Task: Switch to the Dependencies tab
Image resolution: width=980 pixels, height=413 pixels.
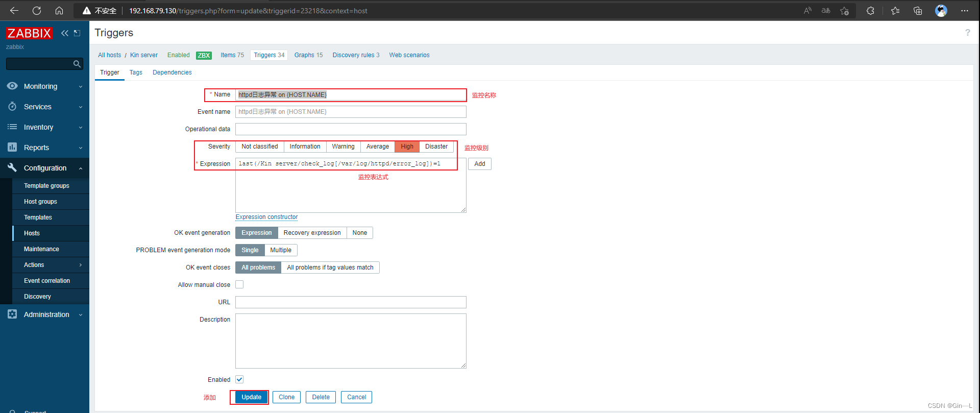Action: pos(172,72)
